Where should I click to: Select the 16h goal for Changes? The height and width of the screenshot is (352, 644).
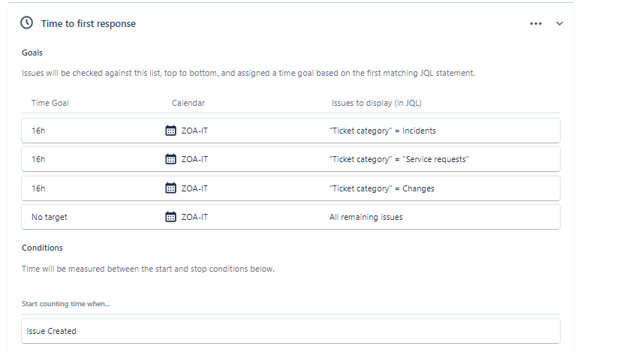pos(38,188)
